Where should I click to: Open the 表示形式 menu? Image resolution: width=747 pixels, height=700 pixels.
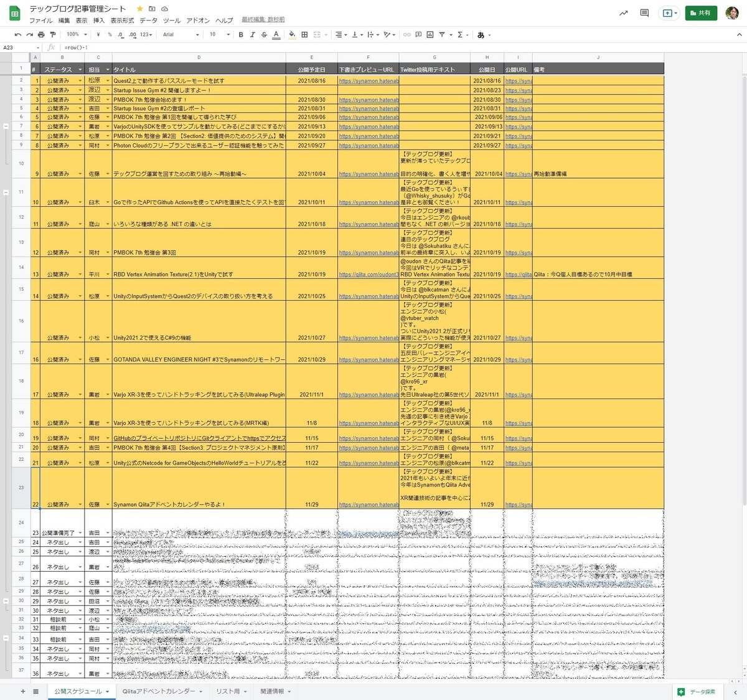coord(122,21)
